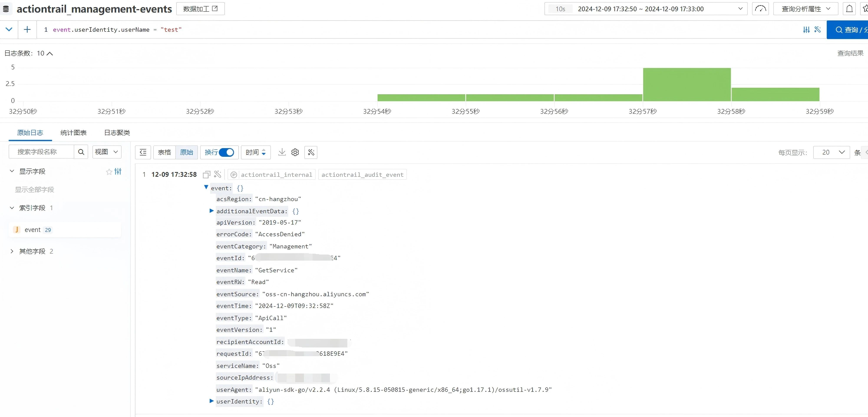
Task: Click the actiontrail_internal tag
Action: tap(272, 175)
